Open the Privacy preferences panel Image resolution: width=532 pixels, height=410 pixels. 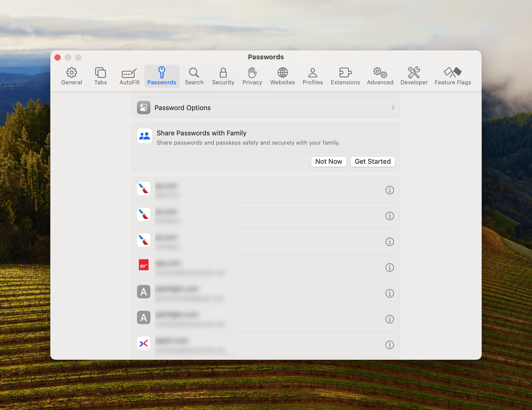point(252,76)
